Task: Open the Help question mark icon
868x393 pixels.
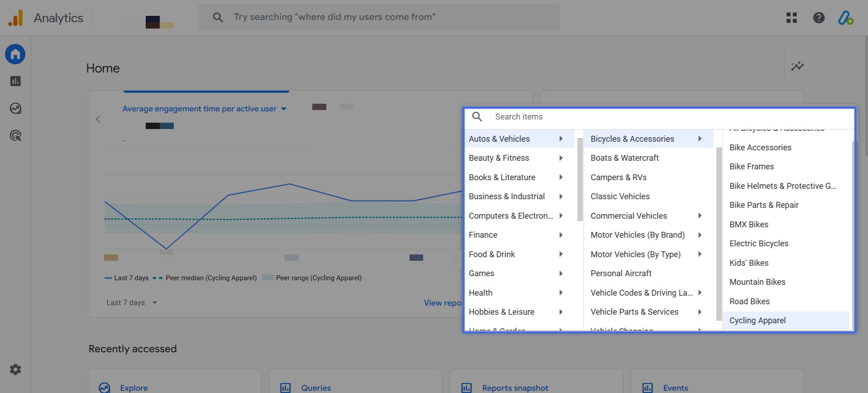Action: (819, 18)
